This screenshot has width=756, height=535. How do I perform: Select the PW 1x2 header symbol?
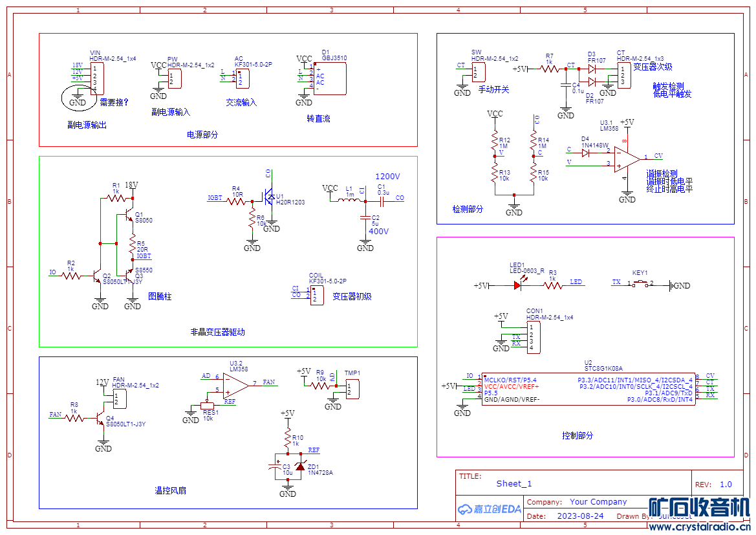tap(175, 79)
